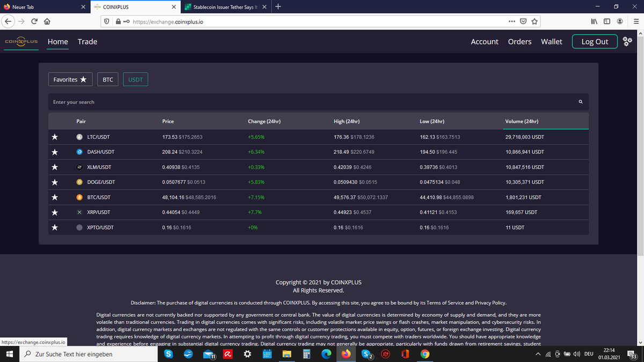Click the Dash coin icon
Image resolution: width=644 pixels, height=362 pixels.
(x=79, y=152)
